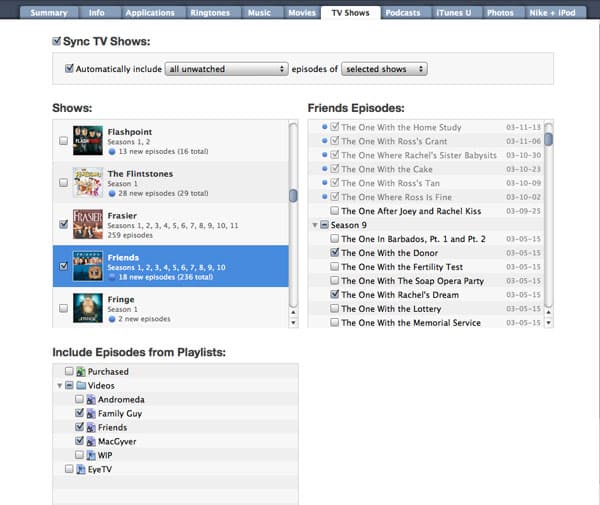Uncheck The One With the Cake
Viewport: 600px width, 505px height.
click(x=334, y=169)
